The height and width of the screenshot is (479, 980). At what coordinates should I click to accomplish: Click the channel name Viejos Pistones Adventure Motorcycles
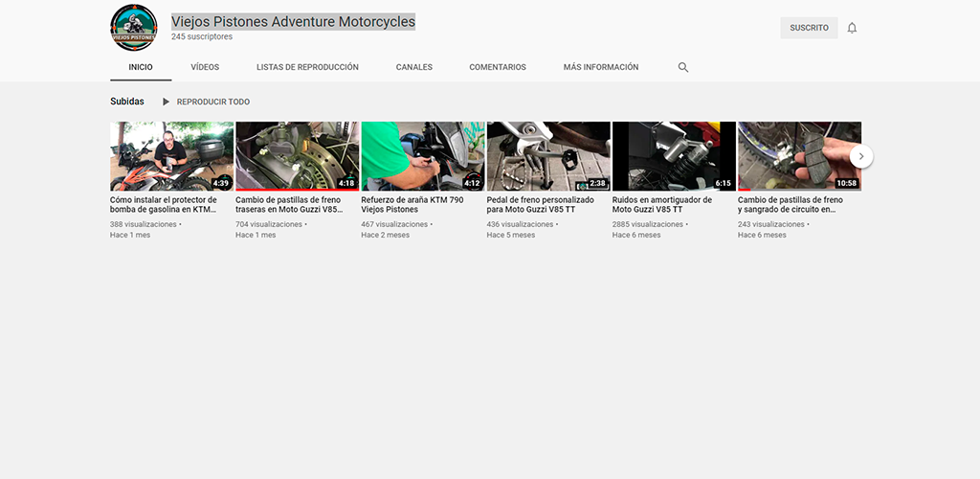[293, 22]
